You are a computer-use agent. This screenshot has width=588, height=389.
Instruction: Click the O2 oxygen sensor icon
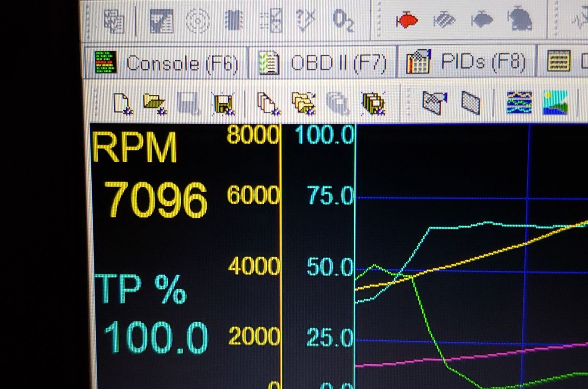pos(343,20)
